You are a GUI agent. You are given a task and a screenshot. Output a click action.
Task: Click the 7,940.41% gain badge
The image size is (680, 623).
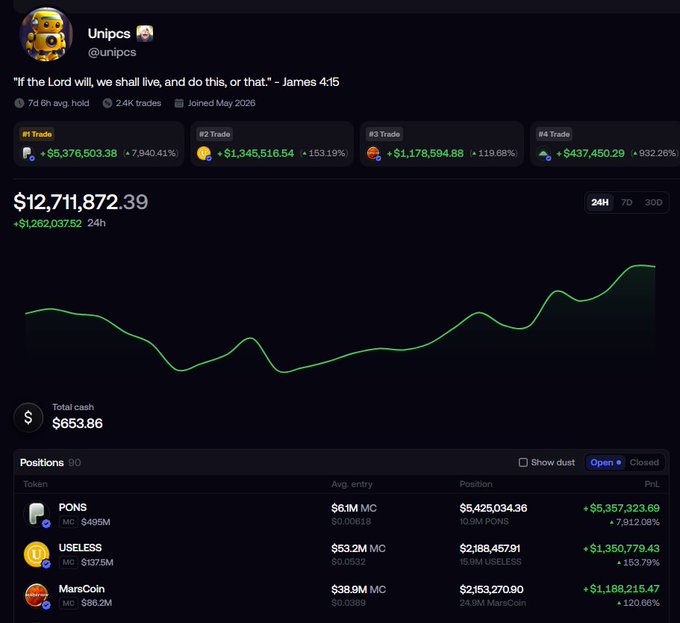click(x=151, y=153)
